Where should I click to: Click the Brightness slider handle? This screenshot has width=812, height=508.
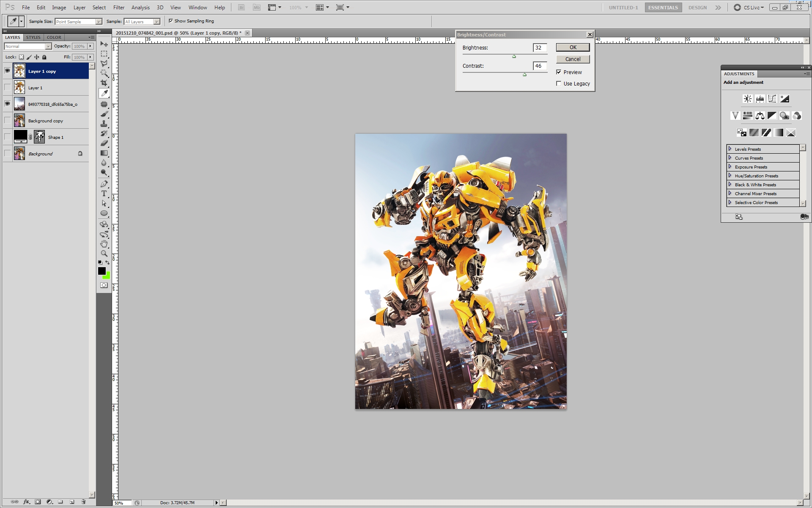coord(514,56)
